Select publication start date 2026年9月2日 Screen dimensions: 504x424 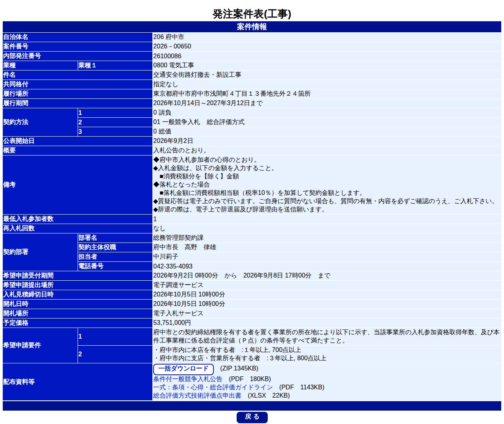pyautogui.click(x=173, y=141)
